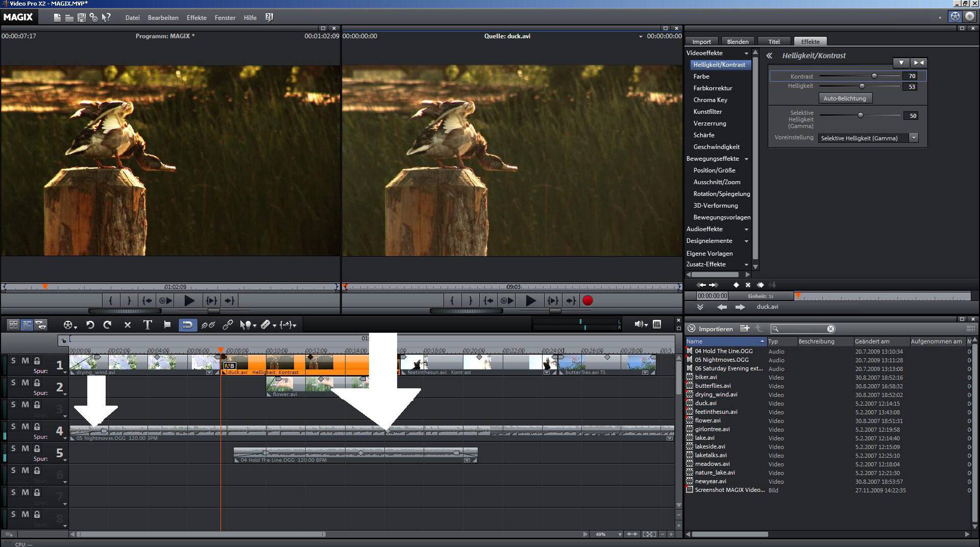Screen dimensions: 980x547
Task: Switch to the Blenden tab
Action: [738, 42]
